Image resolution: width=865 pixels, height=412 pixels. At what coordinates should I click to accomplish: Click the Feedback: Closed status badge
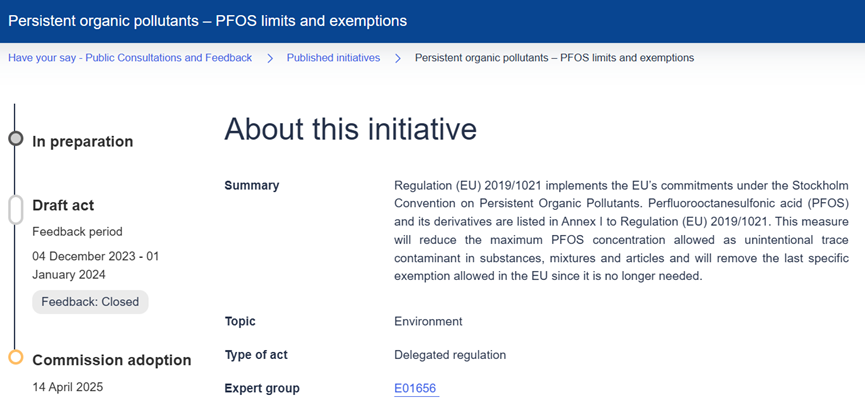(90, 302)
